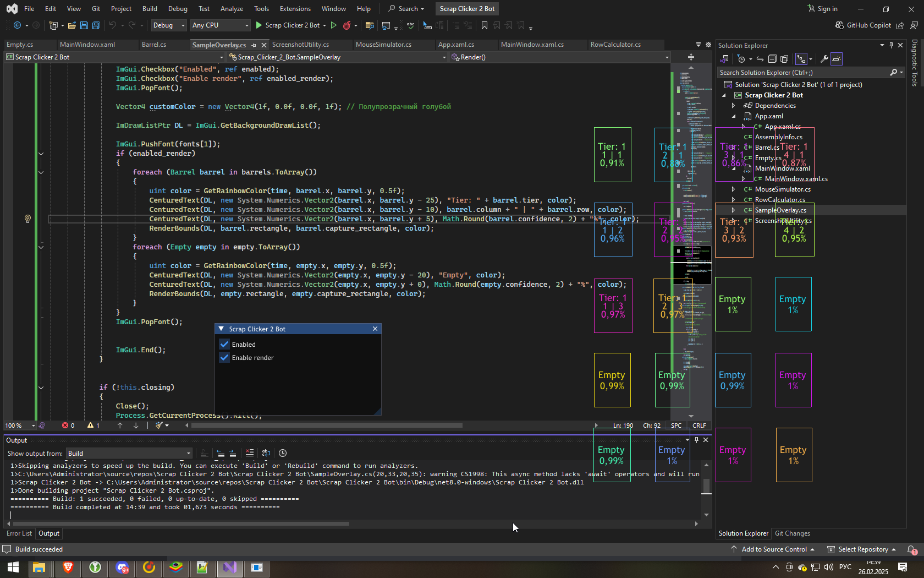Click the lightbulb quick actions icon

(x=28, y=219)
